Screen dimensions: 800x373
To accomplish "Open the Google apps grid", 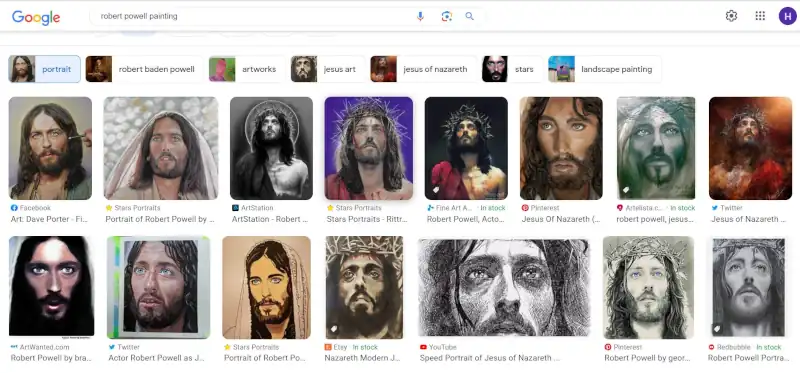I will pyautogui.click(x=760, y=16).
